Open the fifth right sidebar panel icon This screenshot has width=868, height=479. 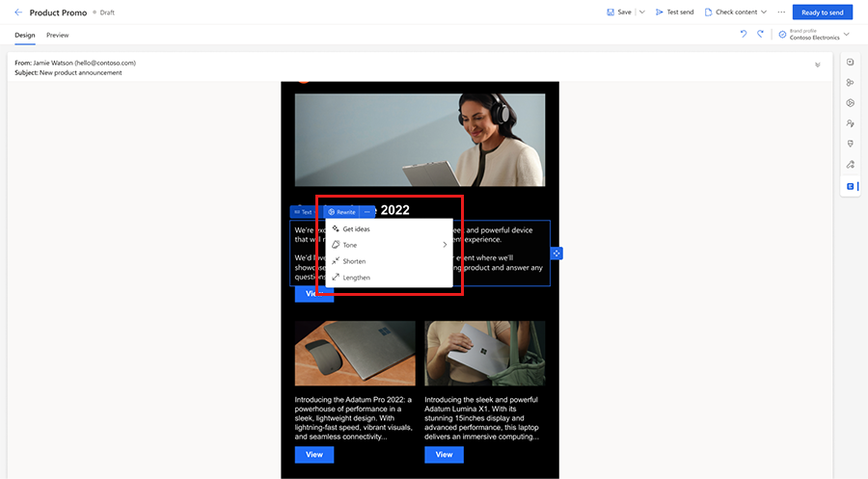(x=851, y=144)
